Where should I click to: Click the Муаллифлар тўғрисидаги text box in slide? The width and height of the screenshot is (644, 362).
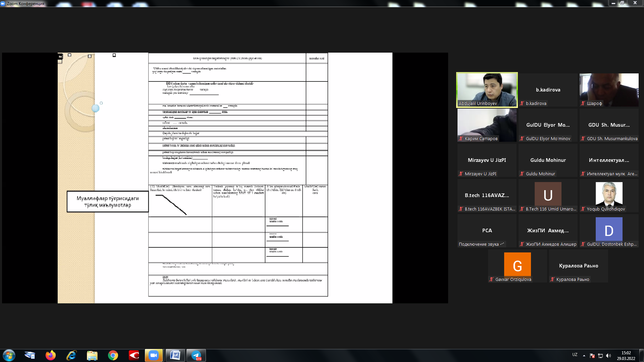(x=107, y=202)
